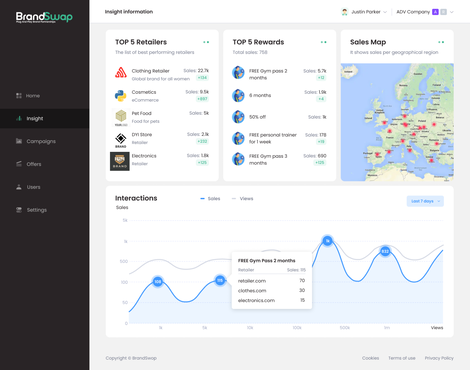Image resolution: width=470 pixels, height=370 pixels.
Task: Expand the Last 7 days dropdown
Action: click(425, 201)
